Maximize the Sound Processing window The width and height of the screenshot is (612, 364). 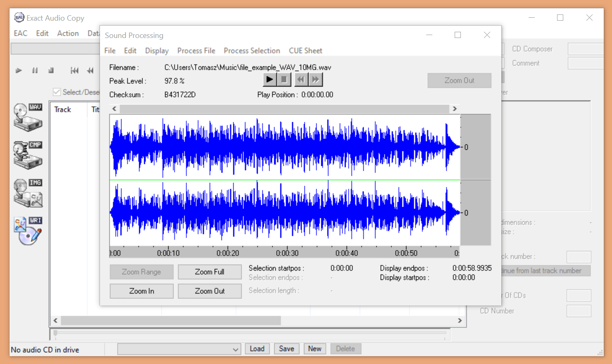tap(458, 35)
